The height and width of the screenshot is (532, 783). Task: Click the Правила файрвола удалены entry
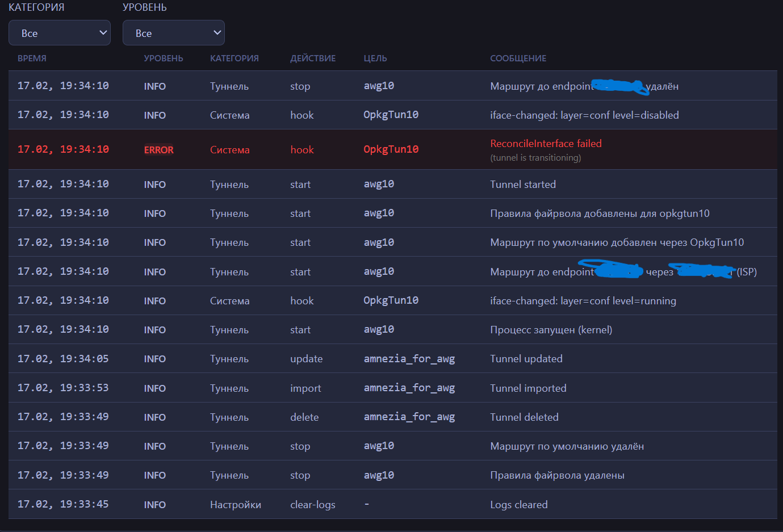557,475
